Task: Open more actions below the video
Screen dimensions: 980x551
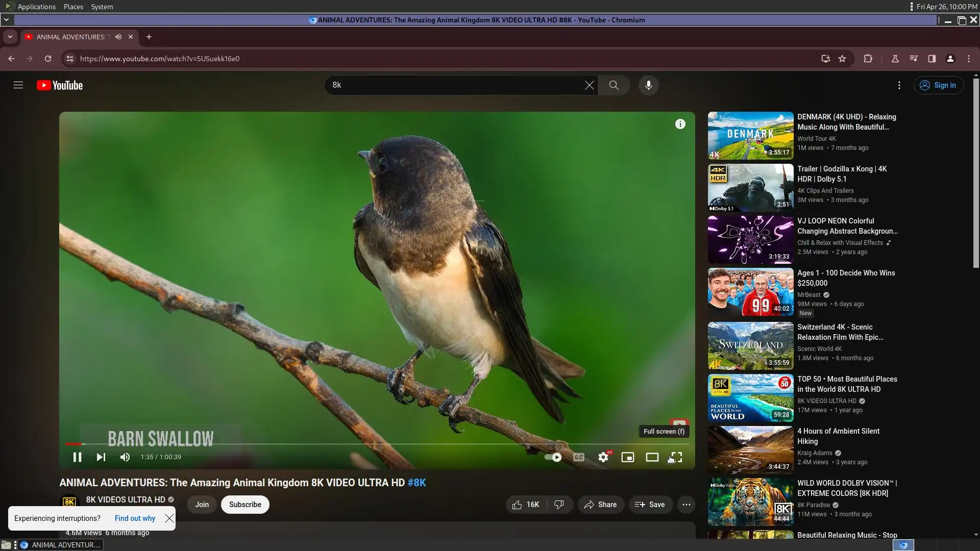Action: (686, 505)
